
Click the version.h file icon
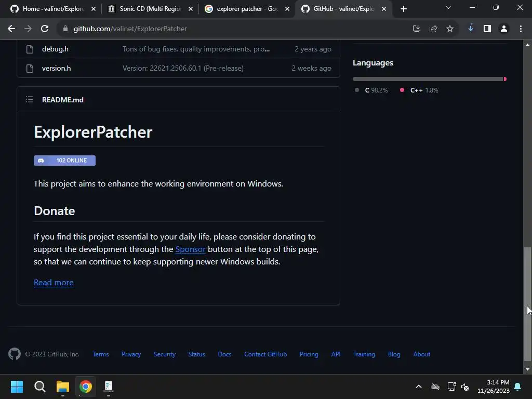point(30,69)
